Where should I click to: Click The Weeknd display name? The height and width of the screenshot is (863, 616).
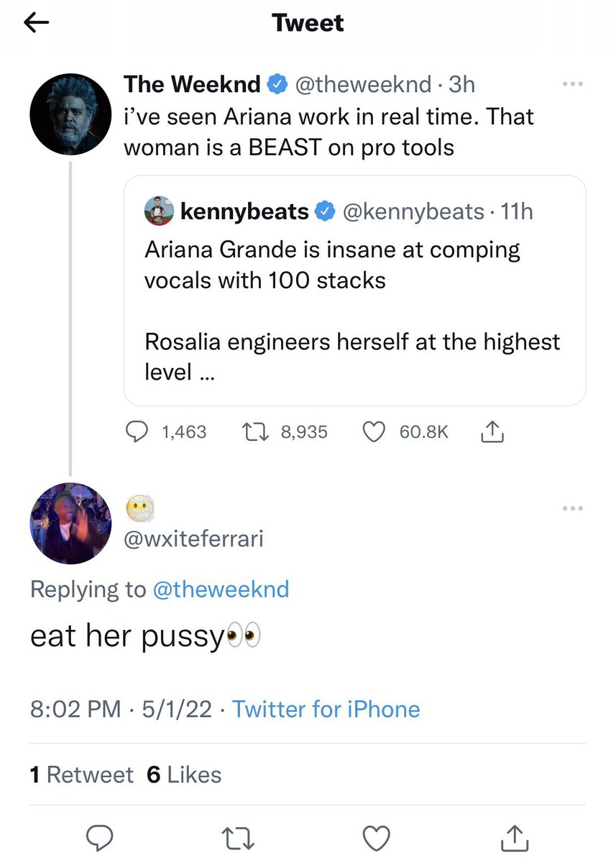coord(192,84)
